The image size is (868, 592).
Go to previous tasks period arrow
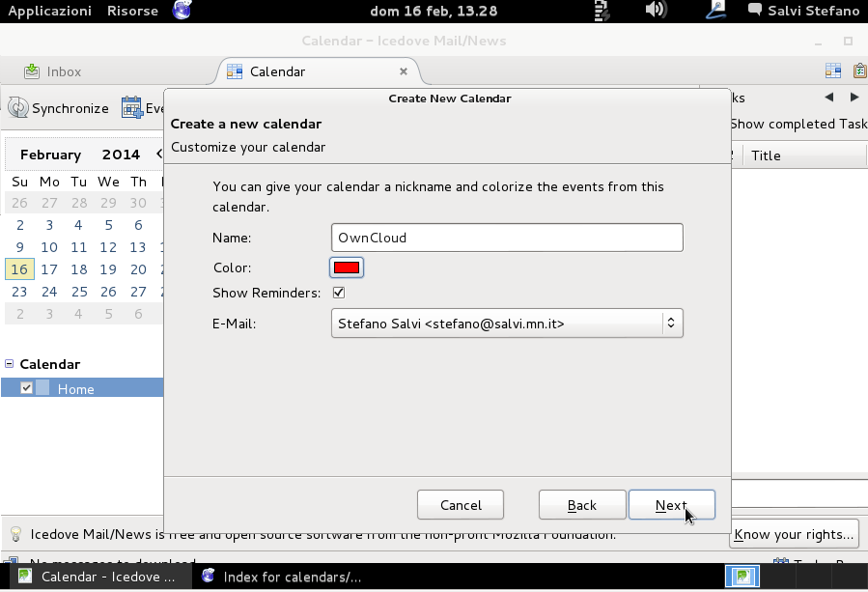coord(828,98)
